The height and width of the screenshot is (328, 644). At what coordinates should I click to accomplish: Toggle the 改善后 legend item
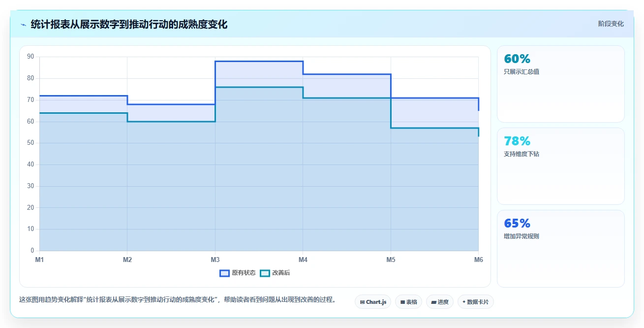click(x=275, y=273)
